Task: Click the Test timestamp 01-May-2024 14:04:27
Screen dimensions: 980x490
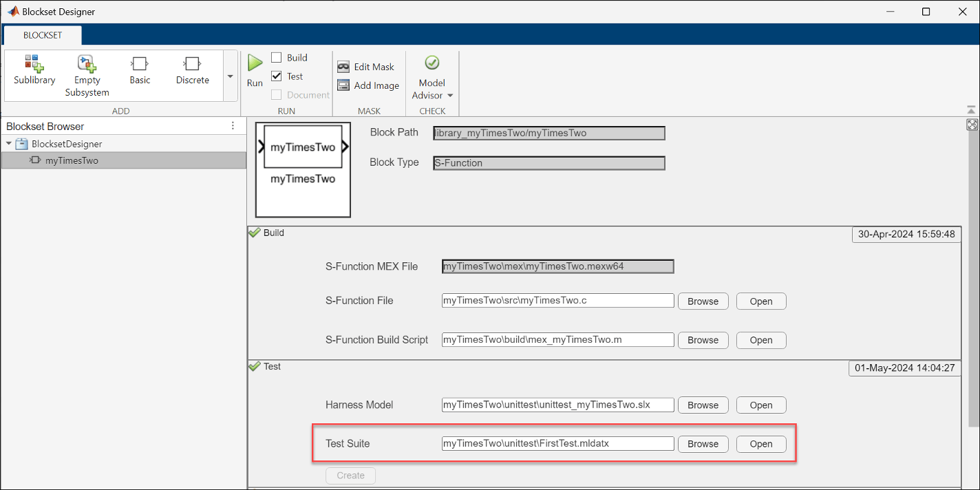Action: (x=904, y=368)
